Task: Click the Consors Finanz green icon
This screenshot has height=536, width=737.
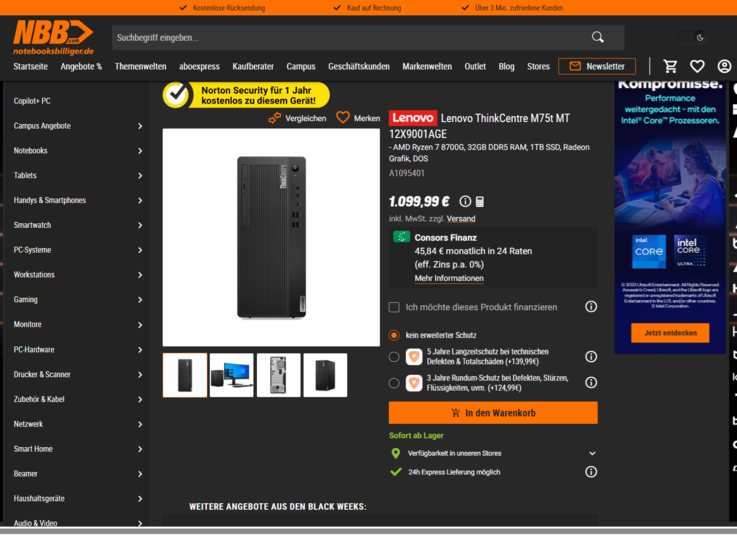Action: point(401,237)
